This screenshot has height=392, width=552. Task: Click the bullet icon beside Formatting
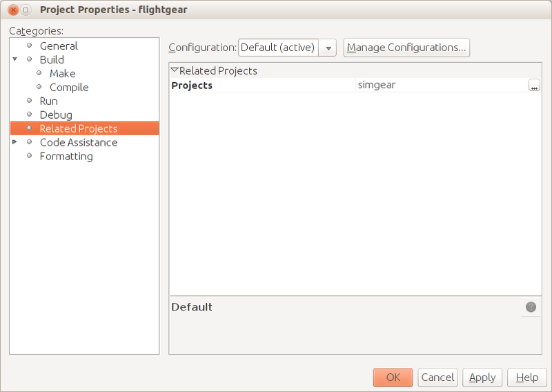coord(30,156)
